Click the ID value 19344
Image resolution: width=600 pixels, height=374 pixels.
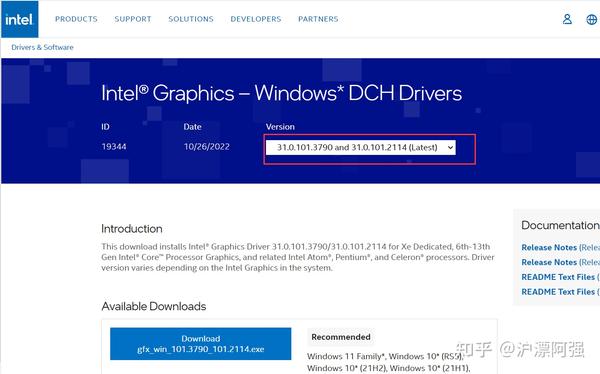tap(114, 147)
